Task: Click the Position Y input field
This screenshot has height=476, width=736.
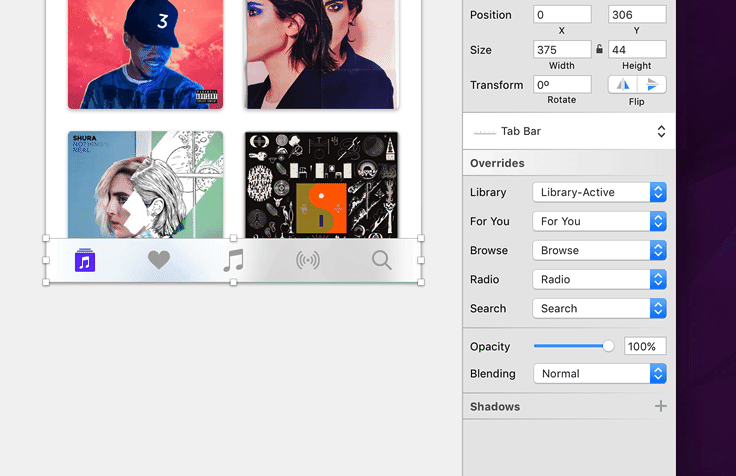Action: [x=637, y=15]
